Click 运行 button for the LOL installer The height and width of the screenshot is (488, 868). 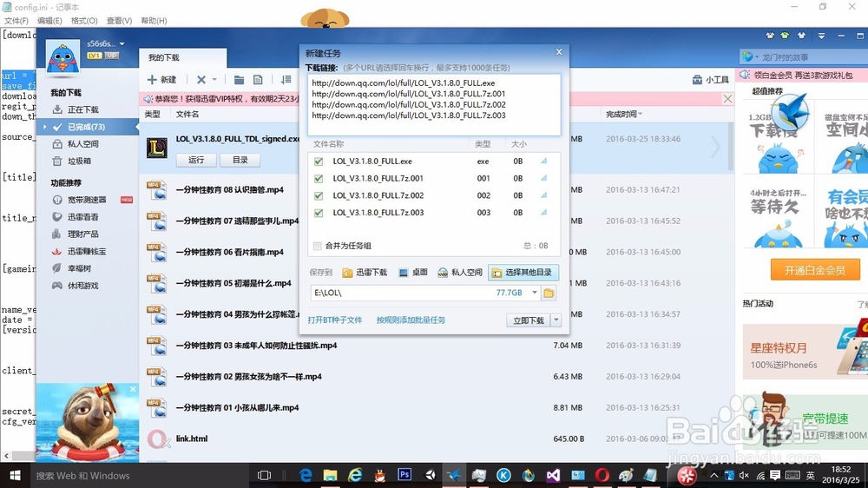click(196, 160)
